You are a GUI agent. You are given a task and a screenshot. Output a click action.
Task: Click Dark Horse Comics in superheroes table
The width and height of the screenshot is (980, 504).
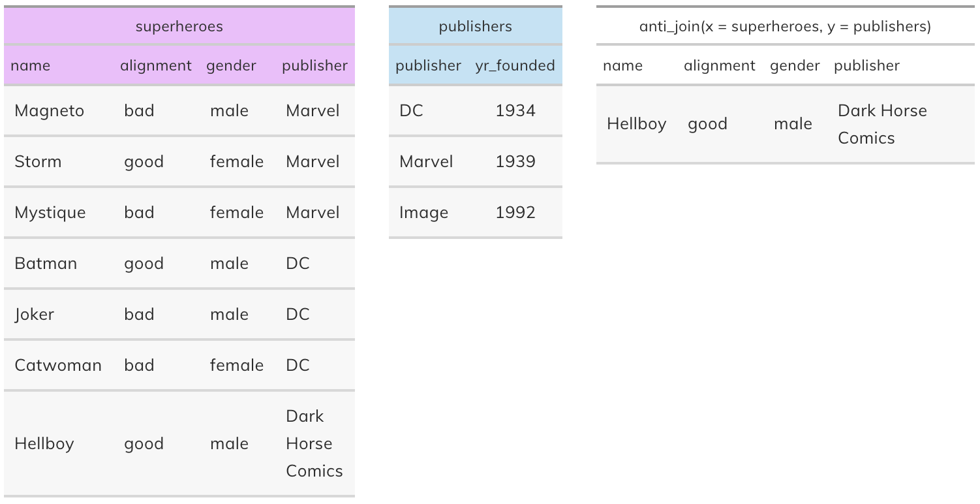(314, 443)
